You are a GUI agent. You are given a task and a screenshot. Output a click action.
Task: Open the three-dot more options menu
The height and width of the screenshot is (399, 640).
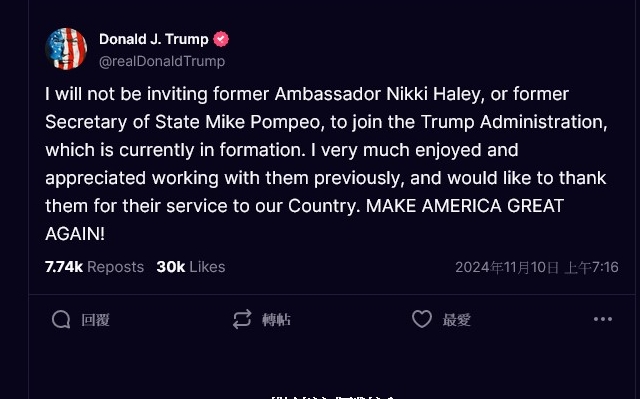[603, 319]
